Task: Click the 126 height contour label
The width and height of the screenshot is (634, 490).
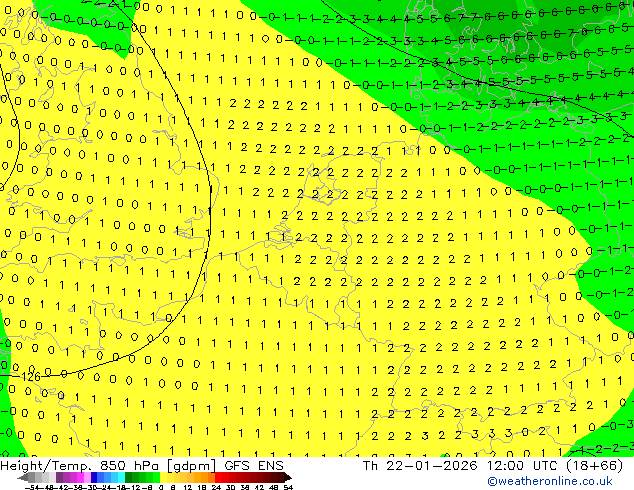Action: pos(31,377)
